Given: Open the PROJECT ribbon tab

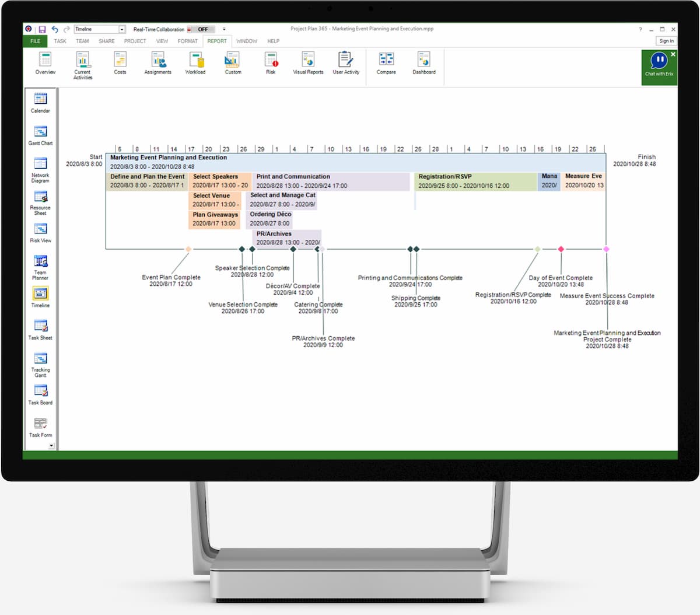Looking at the screenshot, I should point(135,41).
